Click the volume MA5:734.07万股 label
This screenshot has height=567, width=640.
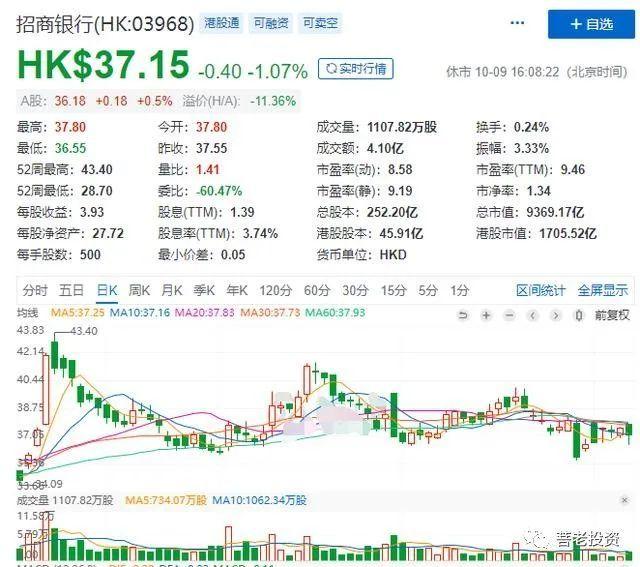click(x=166, y=500)
